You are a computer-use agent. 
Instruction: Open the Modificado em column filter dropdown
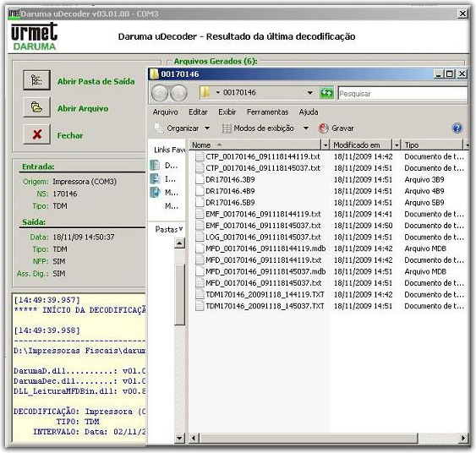tap(397, 145)
